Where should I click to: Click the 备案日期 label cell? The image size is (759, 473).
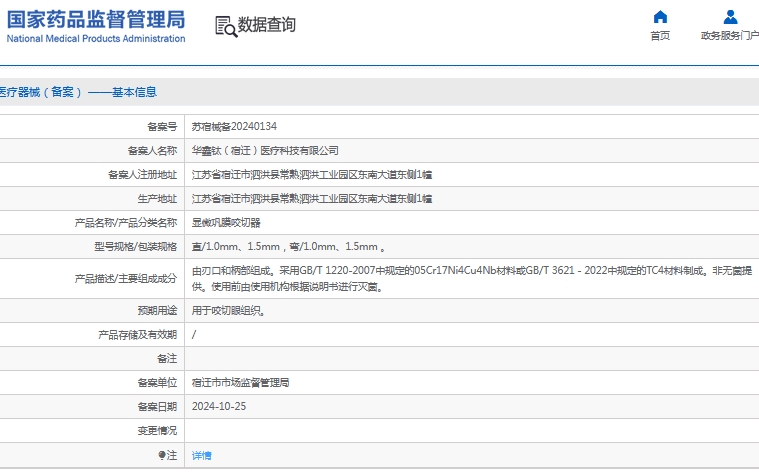click(x=157, y=407)
